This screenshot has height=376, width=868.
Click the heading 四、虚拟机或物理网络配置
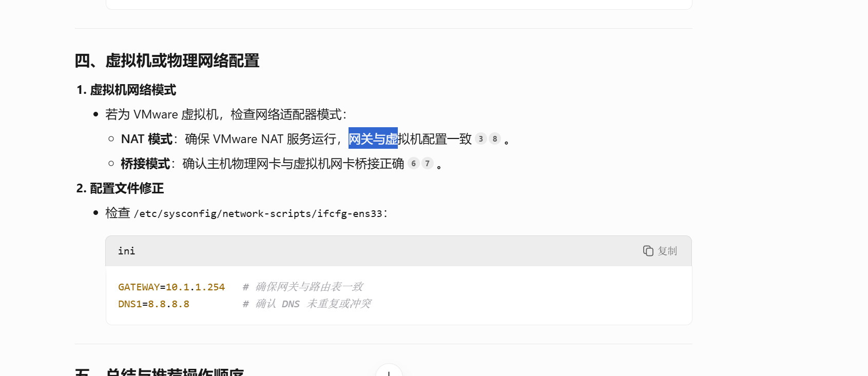click(167, 61)
